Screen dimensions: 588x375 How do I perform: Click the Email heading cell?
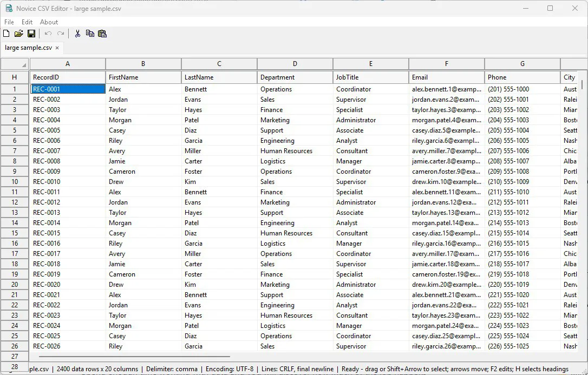447,77
